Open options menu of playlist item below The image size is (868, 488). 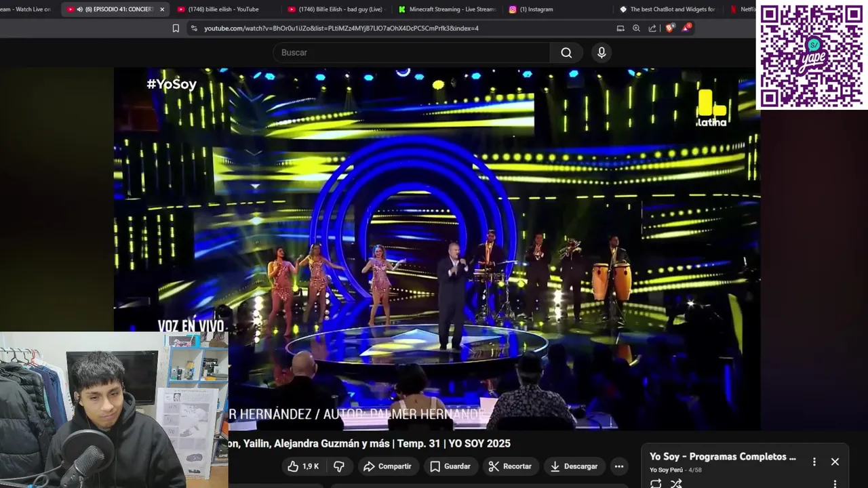coord(835,483)
